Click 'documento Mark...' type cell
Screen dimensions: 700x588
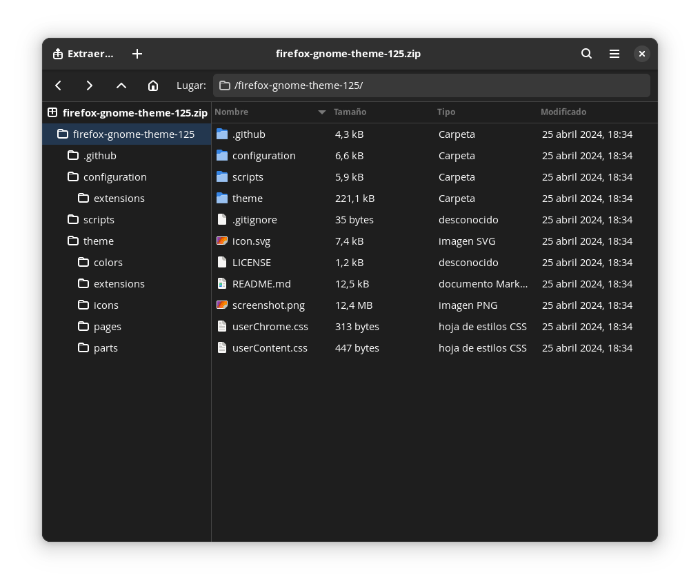click(483, 284)
